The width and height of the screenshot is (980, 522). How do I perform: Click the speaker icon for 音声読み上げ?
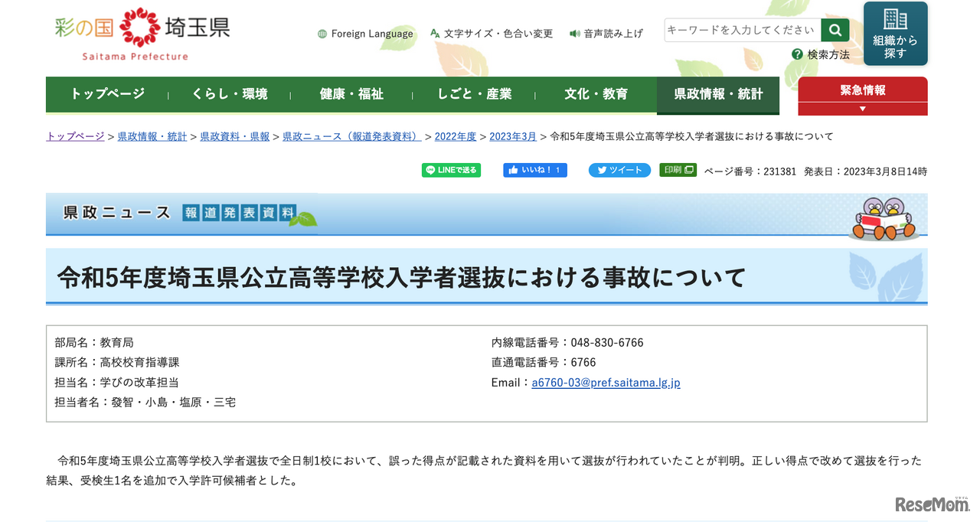575,34
